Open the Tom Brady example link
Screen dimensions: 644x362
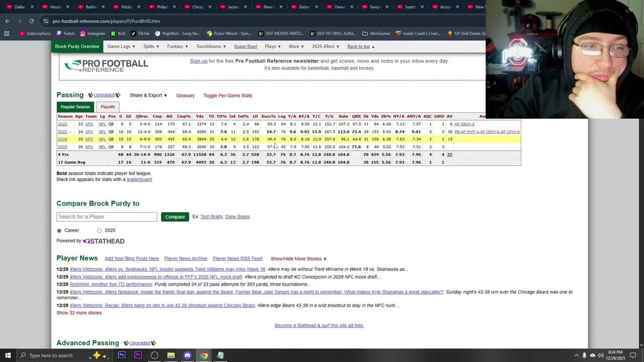[211, 217]
